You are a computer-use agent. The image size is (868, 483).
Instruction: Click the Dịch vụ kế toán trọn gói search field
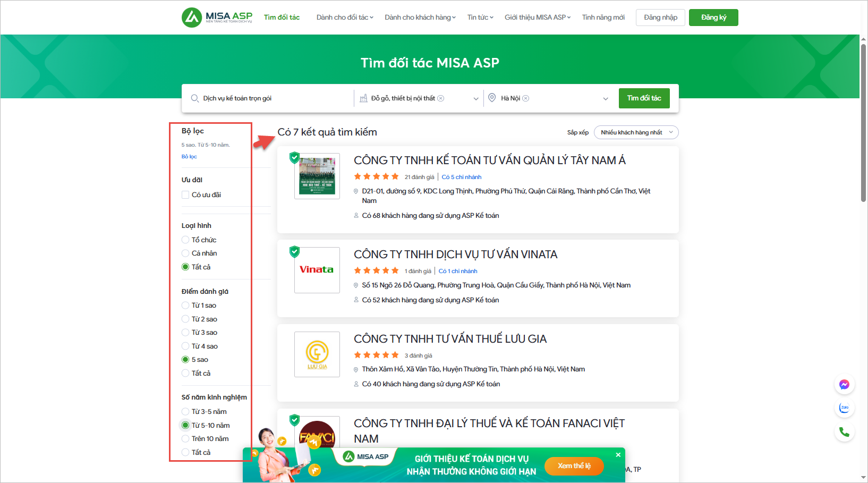tap(268, 98)
